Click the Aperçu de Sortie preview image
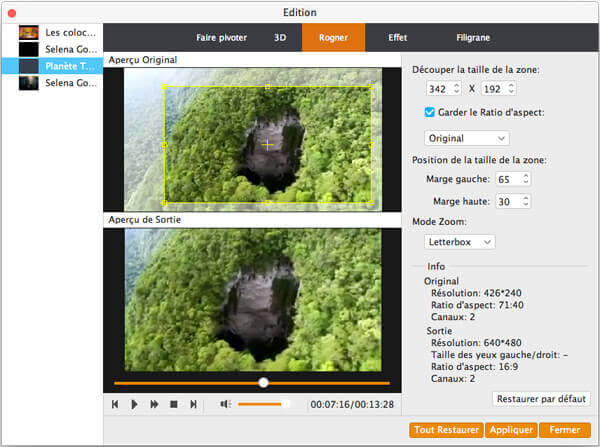This screenshot has width=600, height=447. click(253, 300)
